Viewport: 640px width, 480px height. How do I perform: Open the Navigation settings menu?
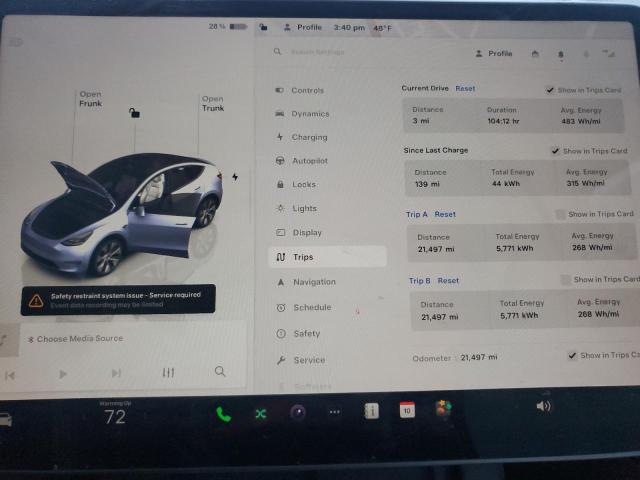(x=307, y=282)
